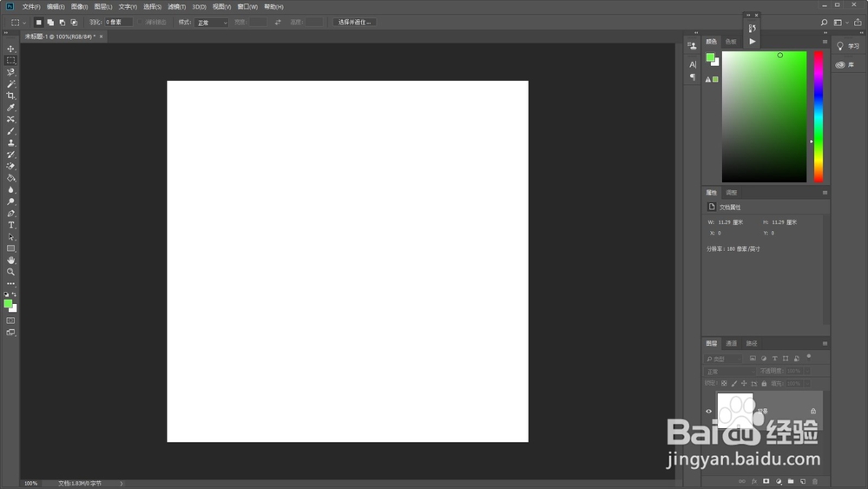
Task: Reset default foreground and background colors
Action: 7,294
